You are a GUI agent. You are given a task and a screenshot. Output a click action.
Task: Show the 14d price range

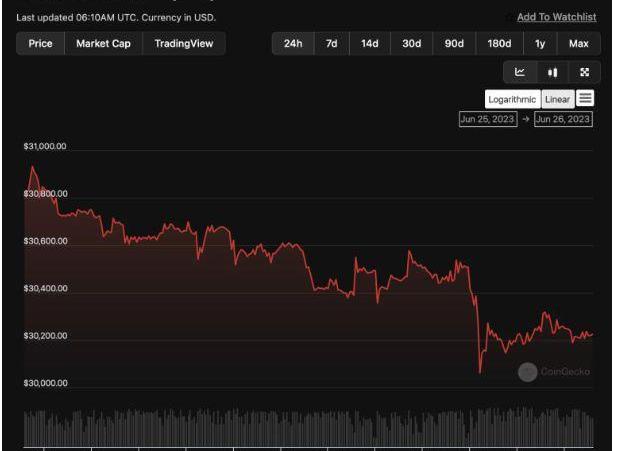pyautogui.click(x=369, y=44)
